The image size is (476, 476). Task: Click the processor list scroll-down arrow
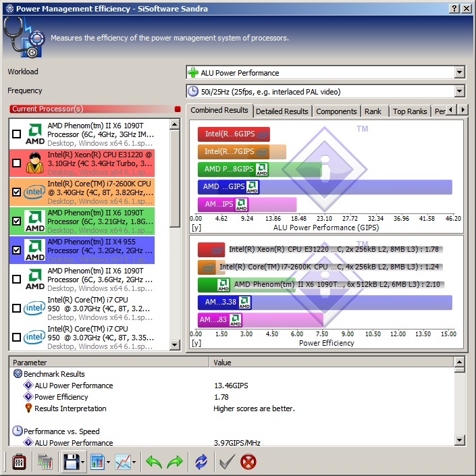click(x=175, y=344)
